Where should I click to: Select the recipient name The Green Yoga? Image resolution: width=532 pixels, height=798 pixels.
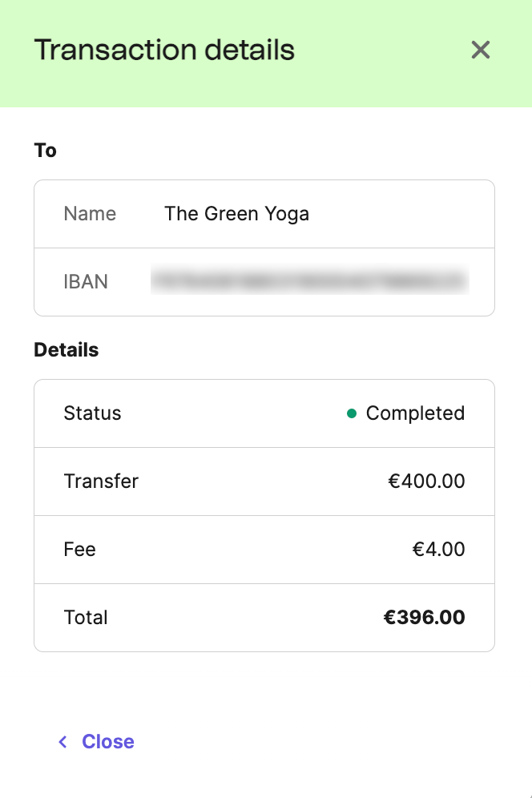(236, 214)
